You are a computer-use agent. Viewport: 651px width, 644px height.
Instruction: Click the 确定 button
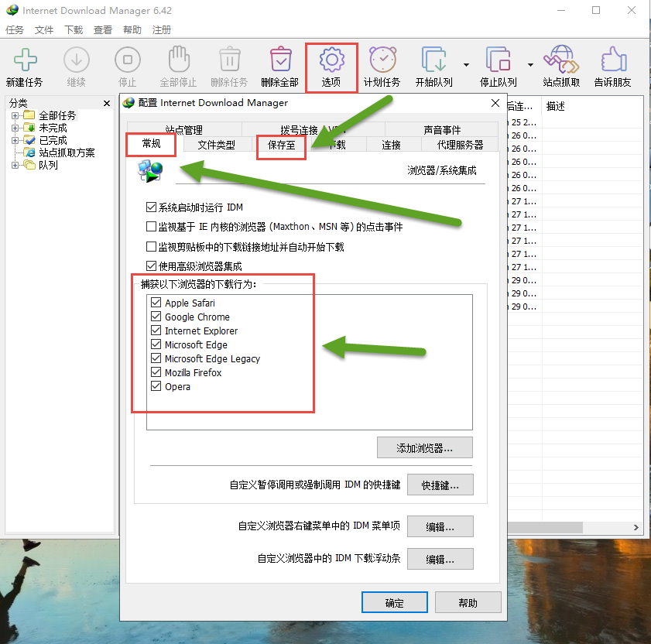tap(395, 602)
